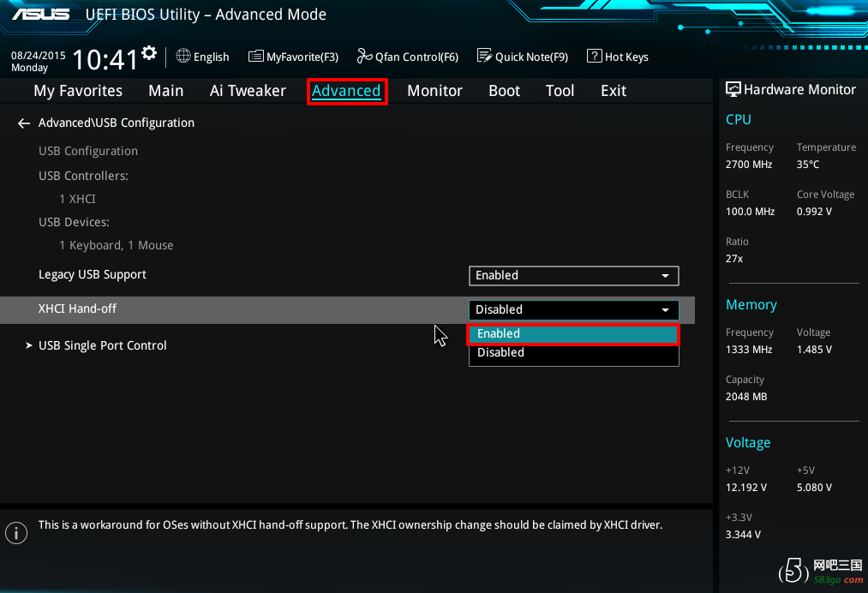Click the info icon at bottom left
Screen dimensions: 868x593
click(x=16, y=533)
